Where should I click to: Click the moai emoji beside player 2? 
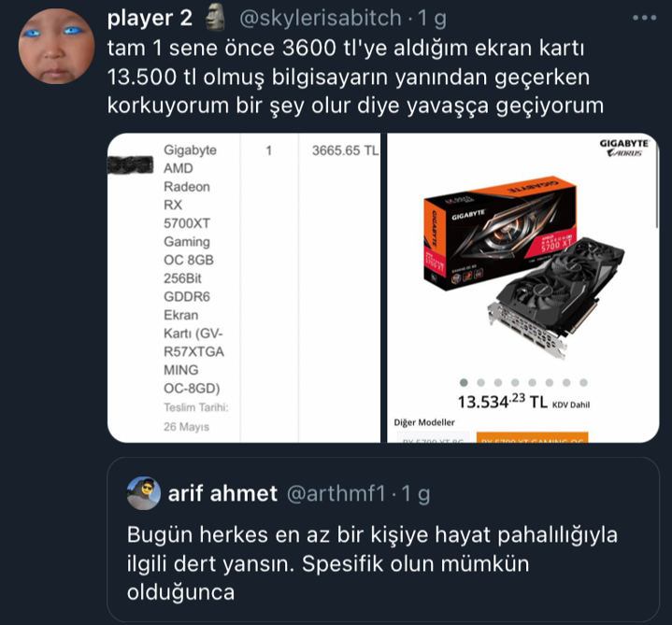[216, 18]
